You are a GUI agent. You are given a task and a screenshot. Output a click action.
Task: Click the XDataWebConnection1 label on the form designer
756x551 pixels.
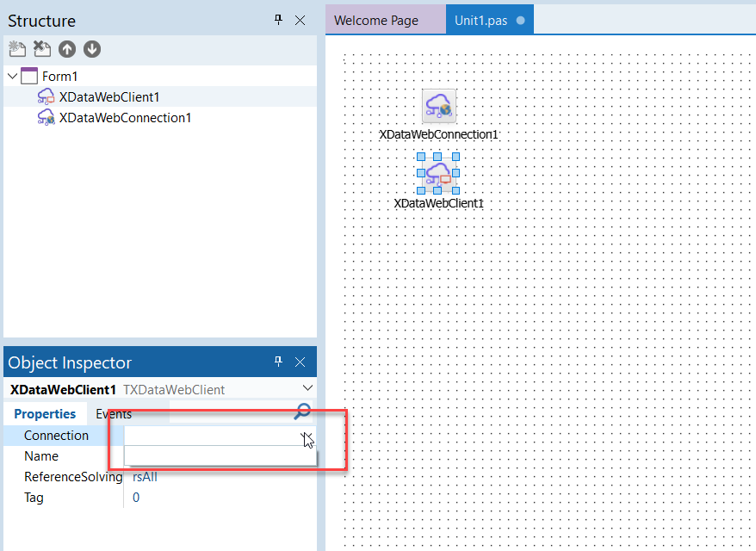tap(438, 134)
